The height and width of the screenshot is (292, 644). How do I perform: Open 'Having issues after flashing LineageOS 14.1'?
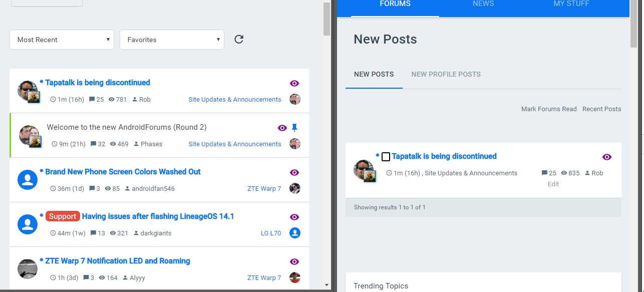(158, 216)
